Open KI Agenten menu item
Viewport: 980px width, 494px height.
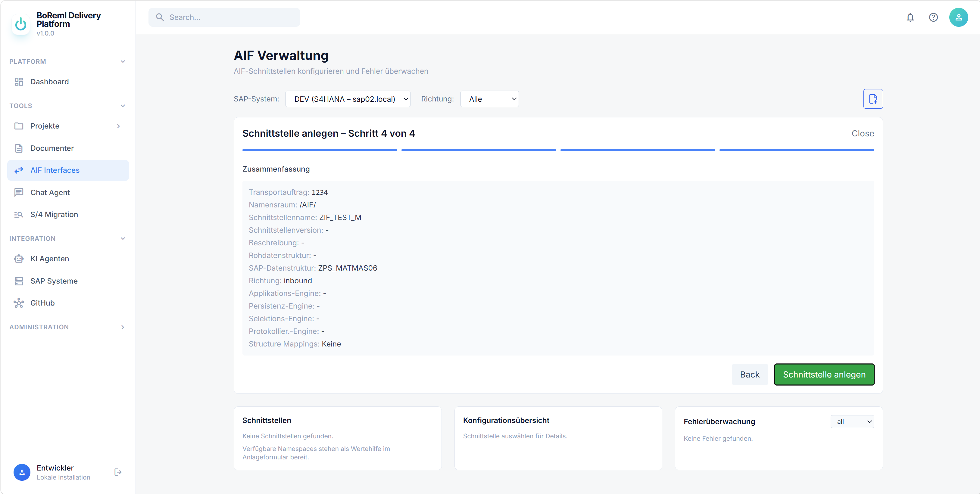pyautogui.click(x=68, y=259)
